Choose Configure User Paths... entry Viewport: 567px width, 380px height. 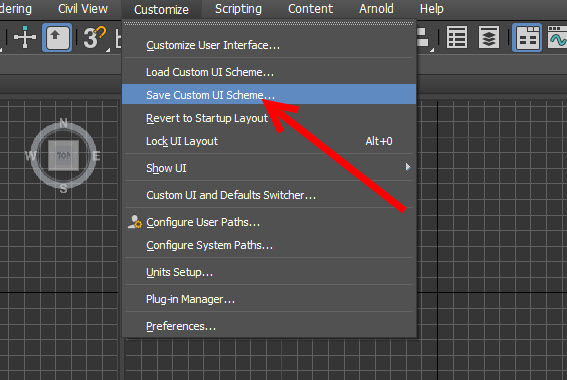(x=269, y=222)
